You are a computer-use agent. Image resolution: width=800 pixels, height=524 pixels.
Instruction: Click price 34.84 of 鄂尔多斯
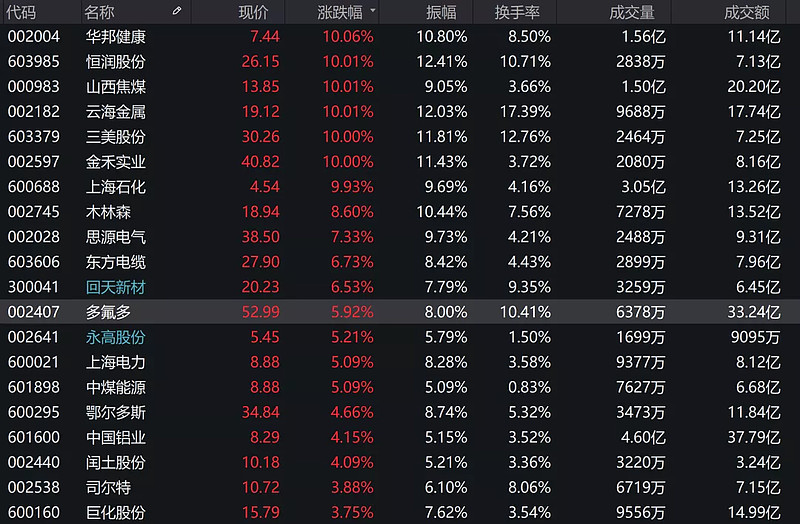tap(261, 412)
